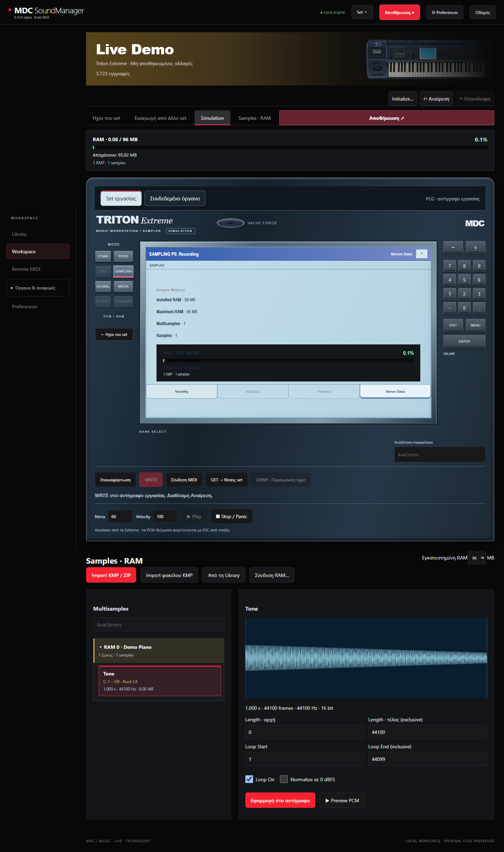This screenshot has width=504, height=852.
Task: Toggle the Loop On checkbox
Action: coord(249,779)
